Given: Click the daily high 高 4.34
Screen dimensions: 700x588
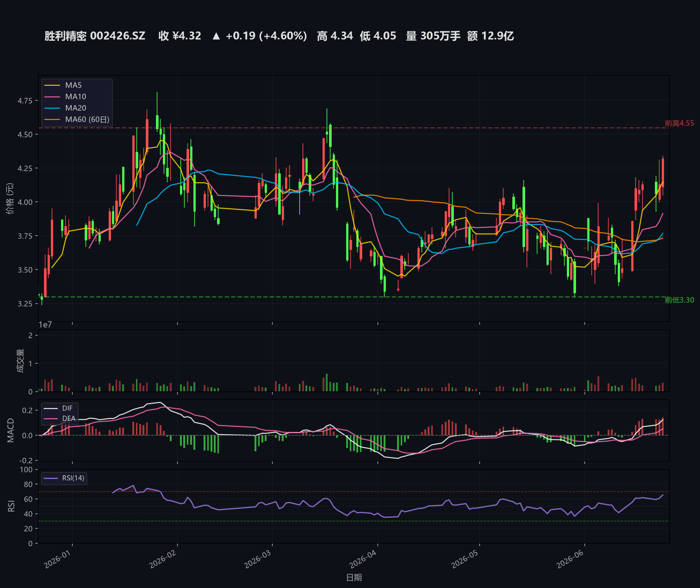Looking at the screenshot, I should (335, 36).
